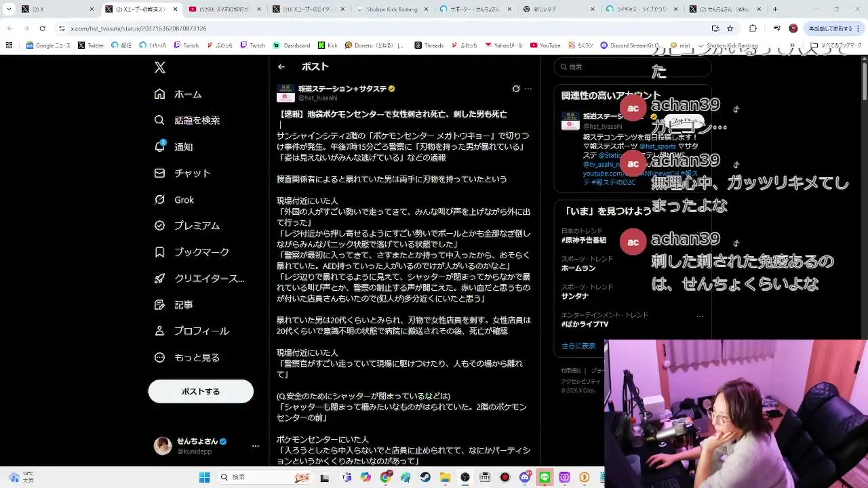Switch to the サポーター - せんちょさん tab
This screenshot has width=868, height=488.
[x=475, y=9]
